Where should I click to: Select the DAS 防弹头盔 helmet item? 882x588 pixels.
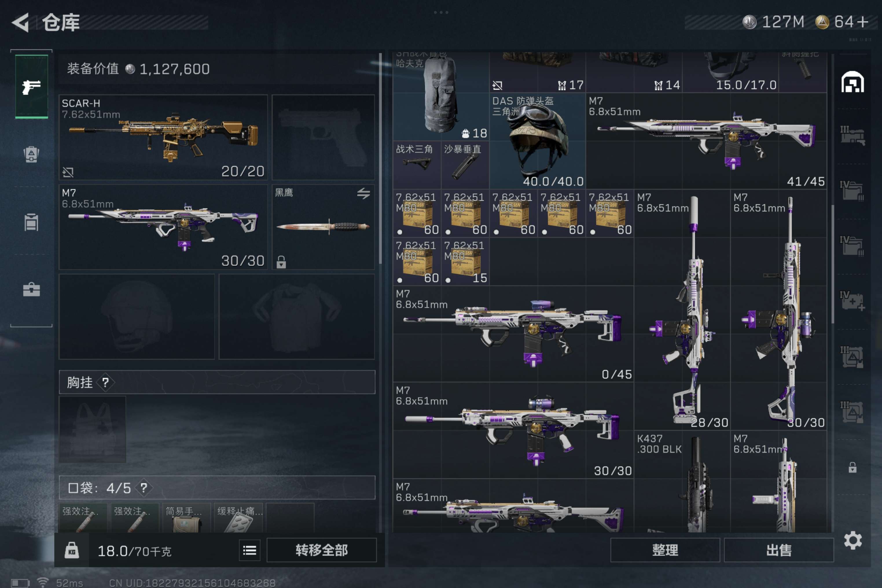(x=537, y=141)
